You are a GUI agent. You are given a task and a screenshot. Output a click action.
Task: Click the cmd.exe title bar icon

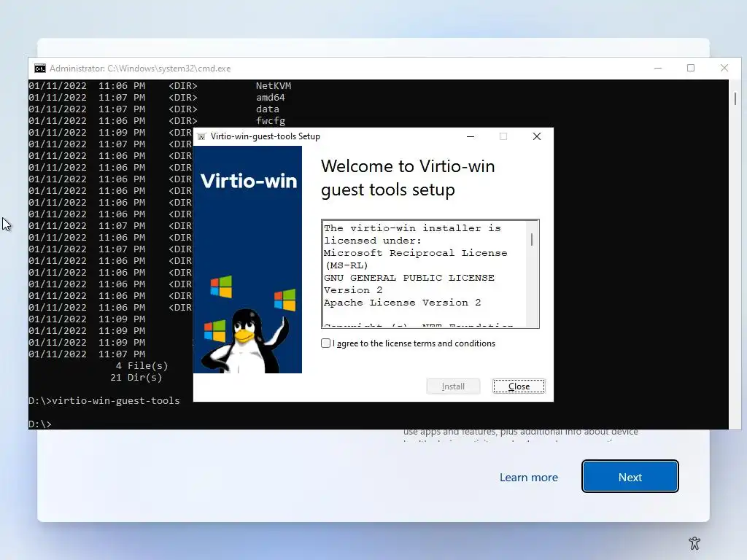(x=40, y=69)
